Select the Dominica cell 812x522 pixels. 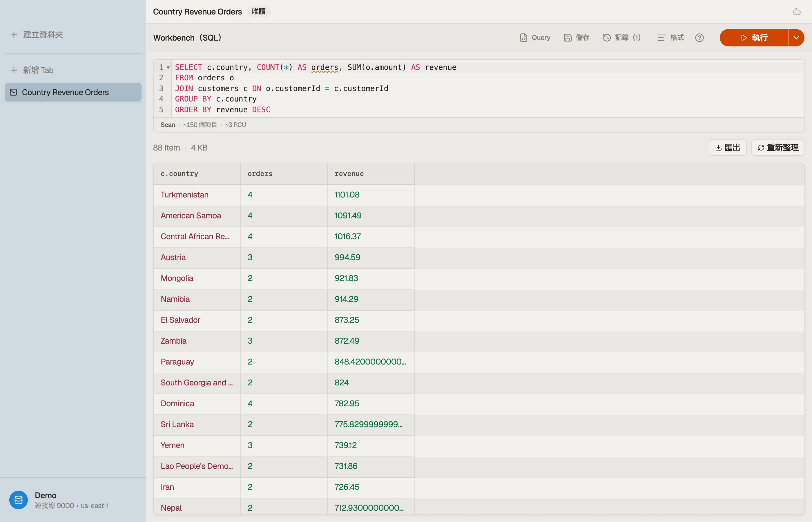coord(197,404)
